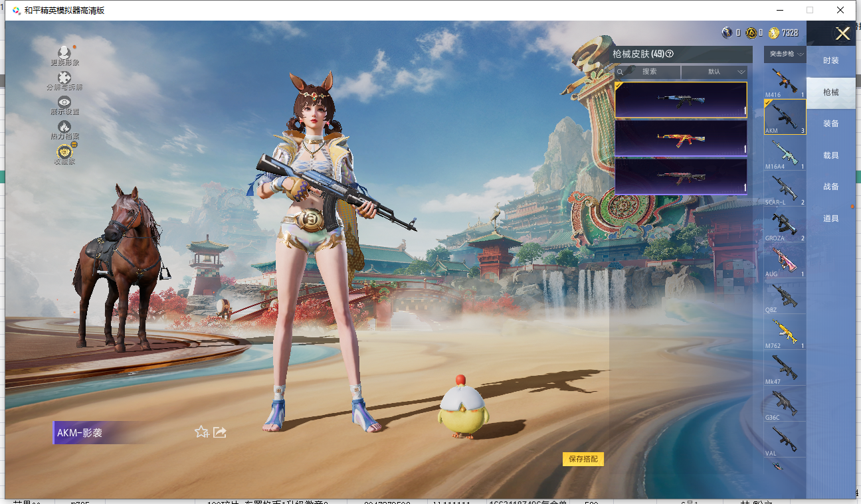Select the VAL weapon icon
The height and width of the screenshot is (504, 861).
785,440
